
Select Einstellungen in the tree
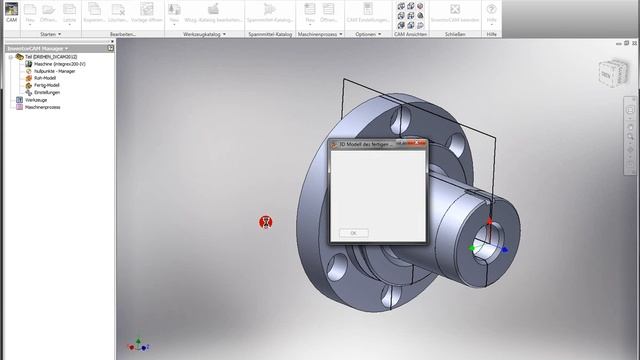47,93
